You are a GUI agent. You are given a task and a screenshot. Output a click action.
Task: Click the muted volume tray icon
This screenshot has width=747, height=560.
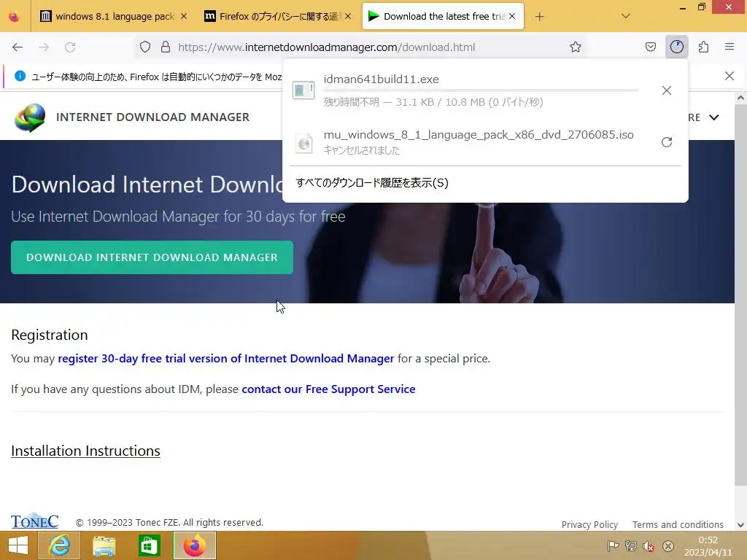649,545
